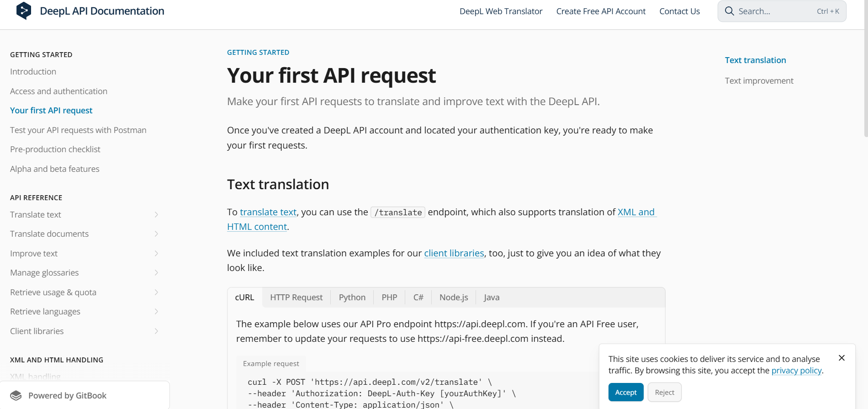Viewport: 868px width, 409px height.
Task: Click the translate text inline link
Action: coord(268,212)
